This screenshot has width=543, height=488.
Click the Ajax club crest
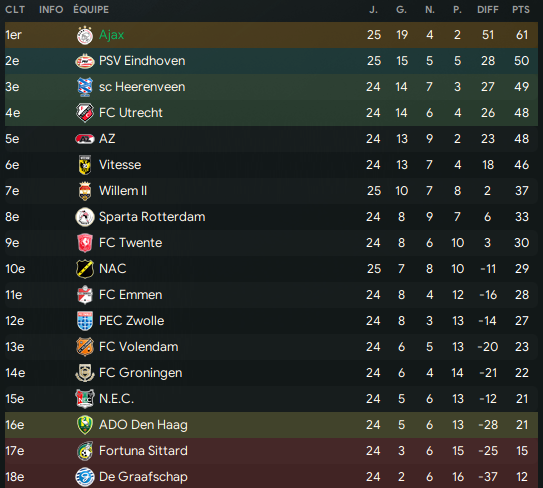point(85,35)
